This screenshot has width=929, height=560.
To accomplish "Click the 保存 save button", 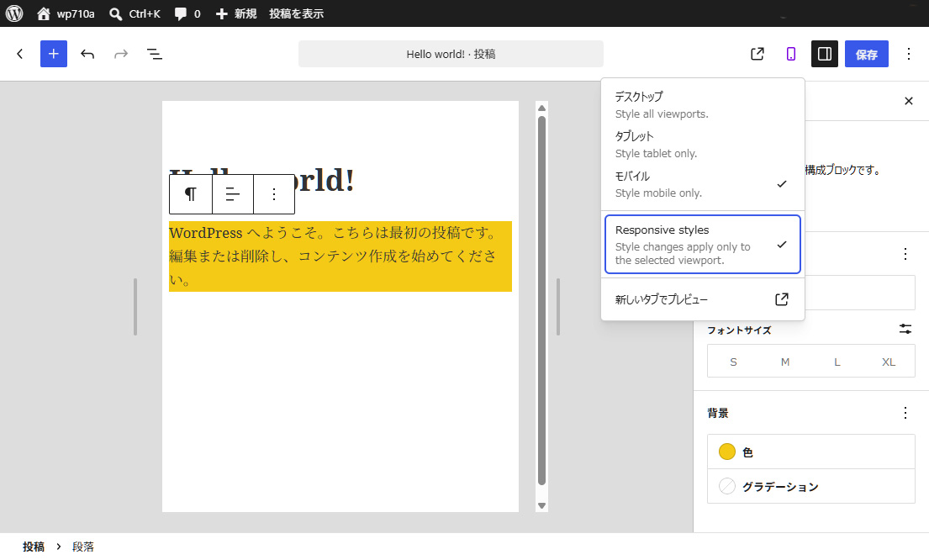I will tap(866, 54).
